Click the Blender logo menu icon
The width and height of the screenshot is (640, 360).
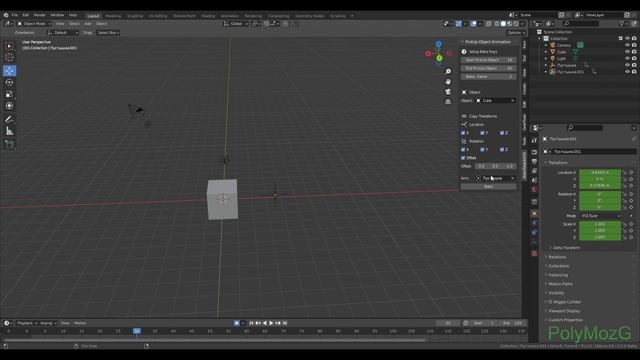click(6, 15)
